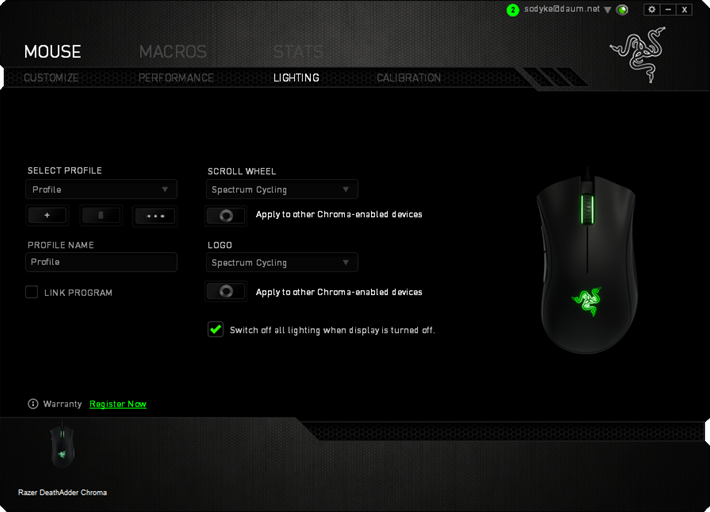The image size is (710, 512).
Task: Toggle Scroll Wheel apply to Chroma devices
Action: coord(226,215)
